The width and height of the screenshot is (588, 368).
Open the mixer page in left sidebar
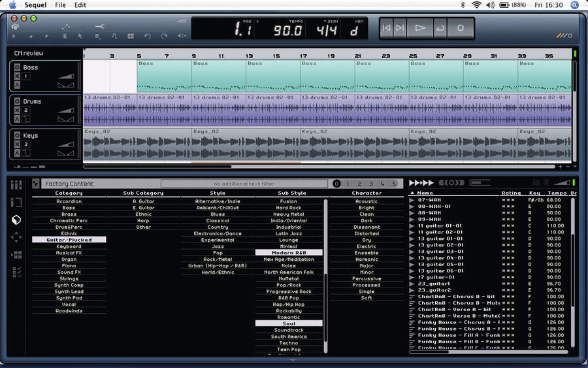(16, 184)
